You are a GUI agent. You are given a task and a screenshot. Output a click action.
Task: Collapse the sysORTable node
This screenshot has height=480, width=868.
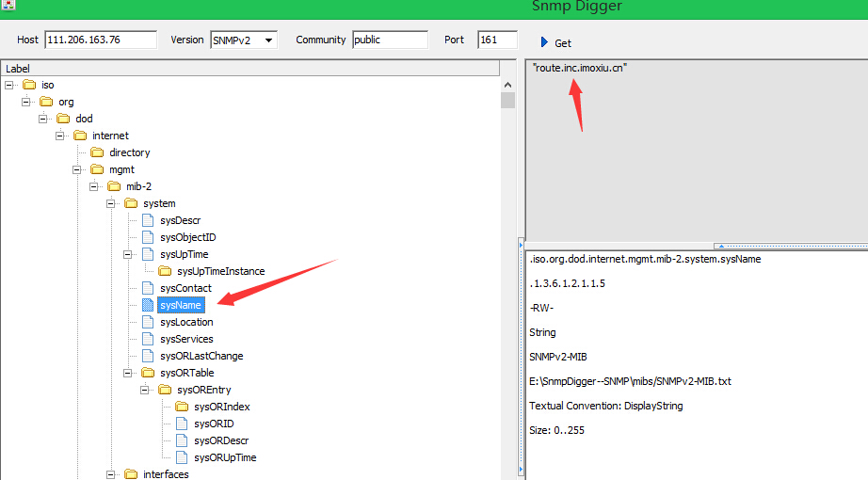click(x=128, y=373)
